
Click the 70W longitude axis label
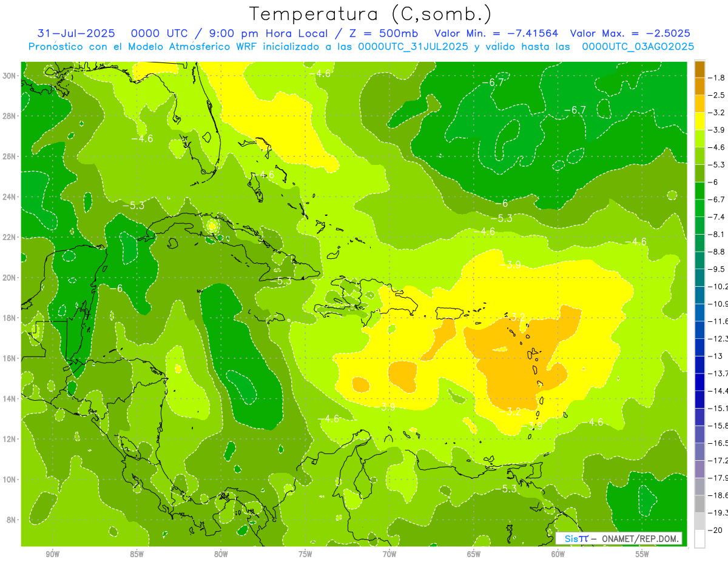click(x=389, y=554)
